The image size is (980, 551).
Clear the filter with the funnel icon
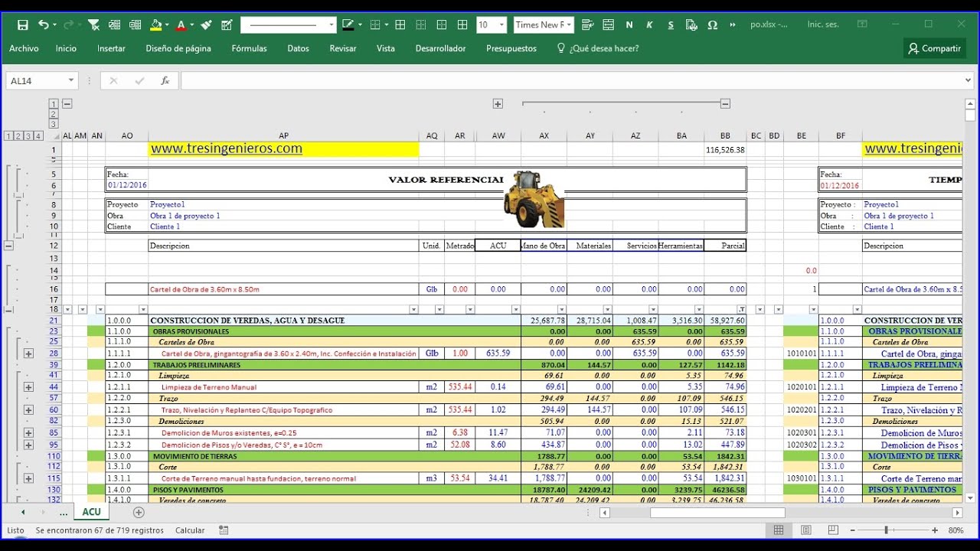coord(93,25)
